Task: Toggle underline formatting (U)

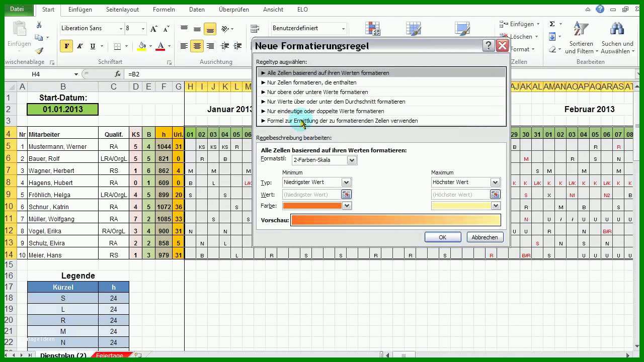Action: click(x=93, y=46)
